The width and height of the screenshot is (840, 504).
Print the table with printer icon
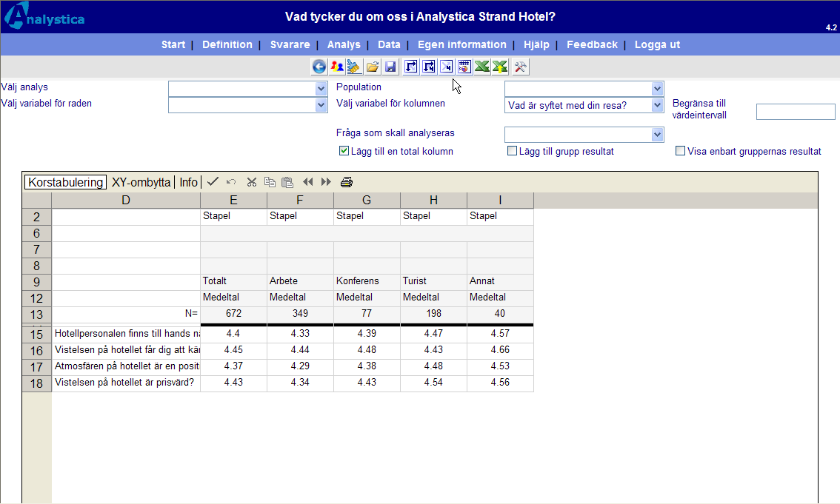[x=347, y=182]
